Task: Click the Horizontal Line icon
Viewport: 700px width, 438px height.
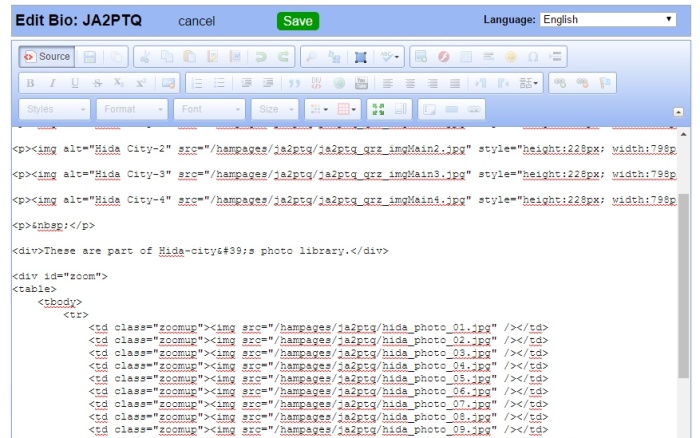Action: [x=488, y=57]
